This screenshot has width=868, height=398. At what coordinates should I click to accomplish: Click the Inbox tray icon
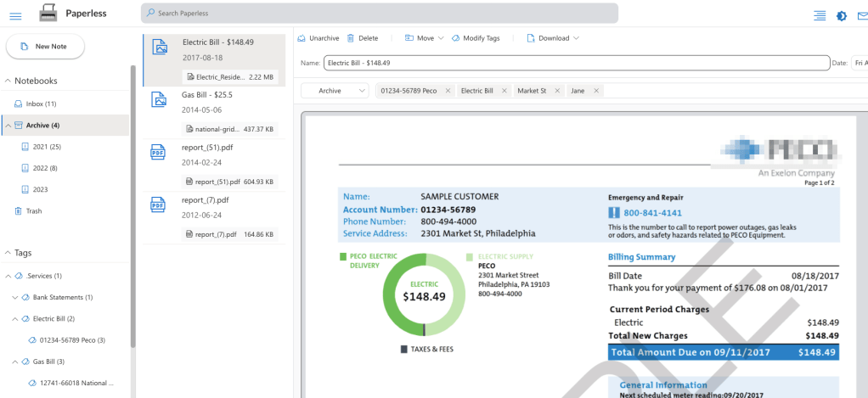[18, 104]
